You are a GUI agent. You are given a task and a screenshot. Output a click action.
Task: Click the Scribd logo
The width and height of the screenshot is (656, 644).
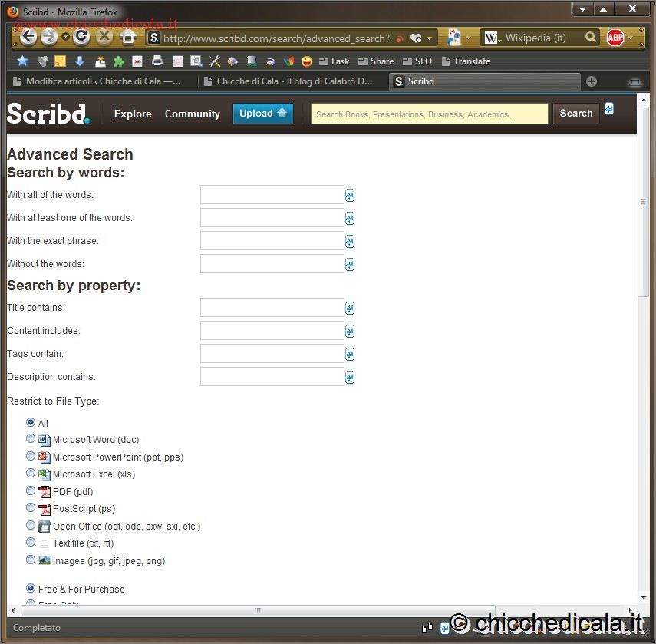point(48,114)
